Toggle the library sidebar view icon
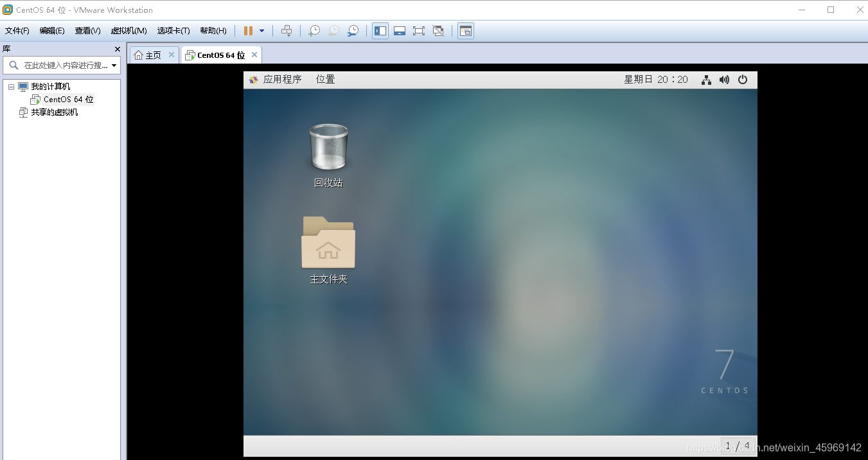The image size is (868, 460). (x=380, y=31)
